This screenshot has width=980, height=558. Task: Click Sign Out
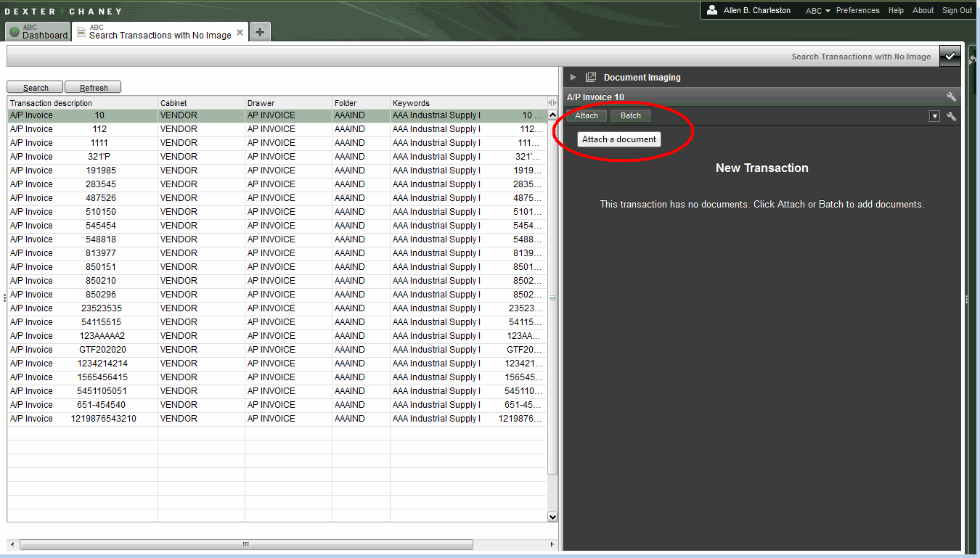click(957, 10)
